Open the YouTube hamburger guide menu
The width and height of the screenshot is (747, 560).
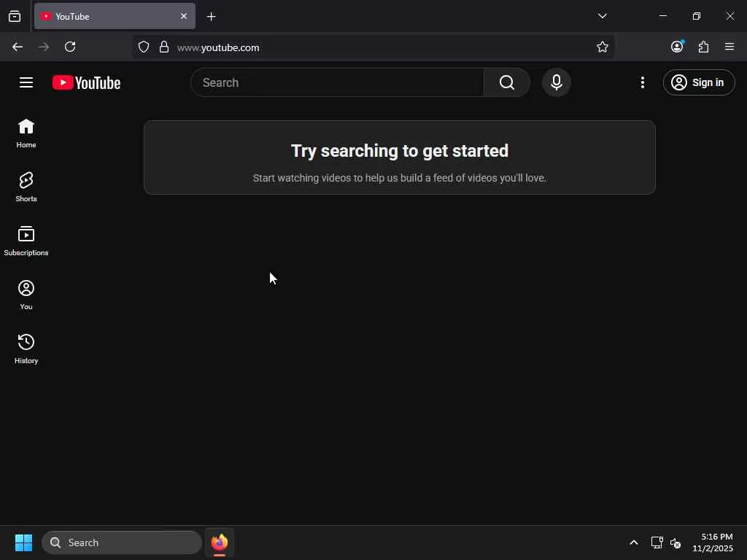point(26,83)
